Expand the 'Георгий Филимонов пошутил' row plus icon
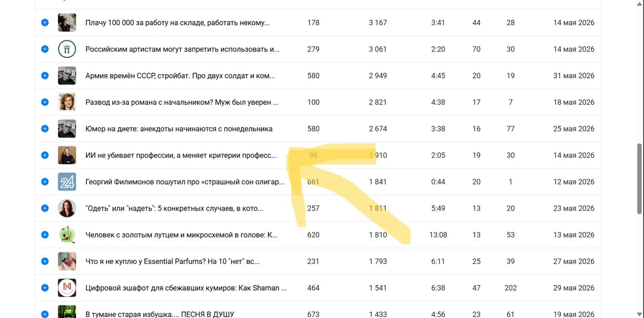Screen dimensions: 644x318 tap(45, 182)
